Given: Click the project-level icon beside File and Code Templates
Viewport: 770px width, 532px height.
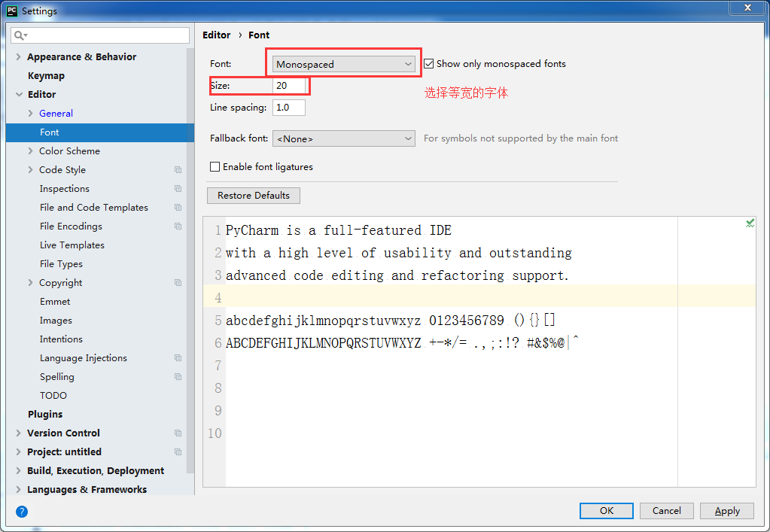Looking at the screenshot, I should (x=178, y=208).
